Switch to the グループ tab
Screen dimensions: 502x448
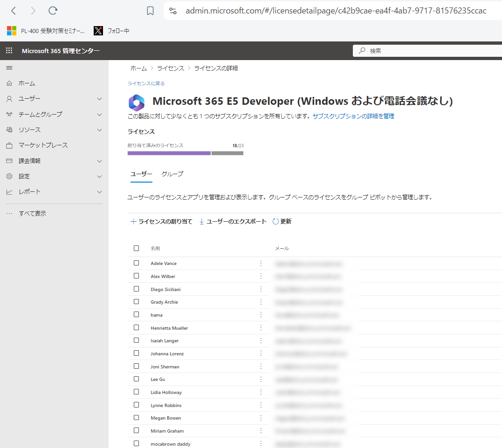pos(172,174)
